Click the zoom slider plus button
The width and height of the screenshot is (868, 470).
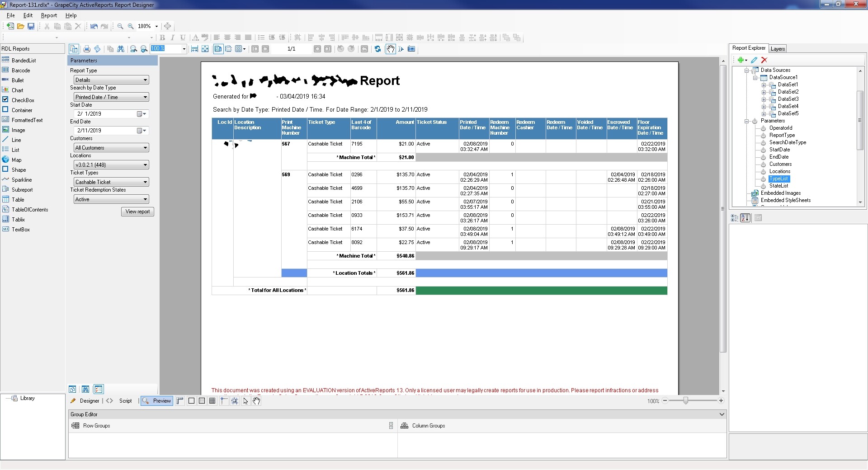[x=721, y=400]
